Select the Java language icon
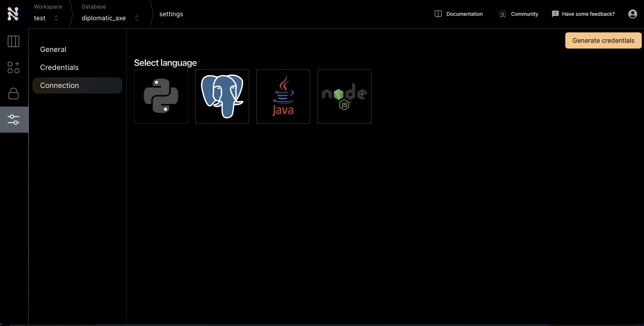644x326 pixels. click(x=283, y=96)
